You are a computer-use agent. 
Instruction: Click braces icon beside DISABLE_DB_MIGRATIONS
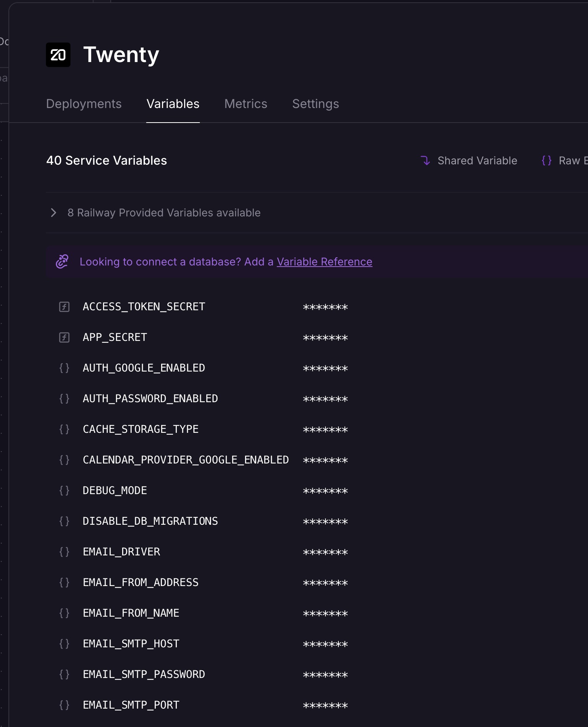click(64, 521)
